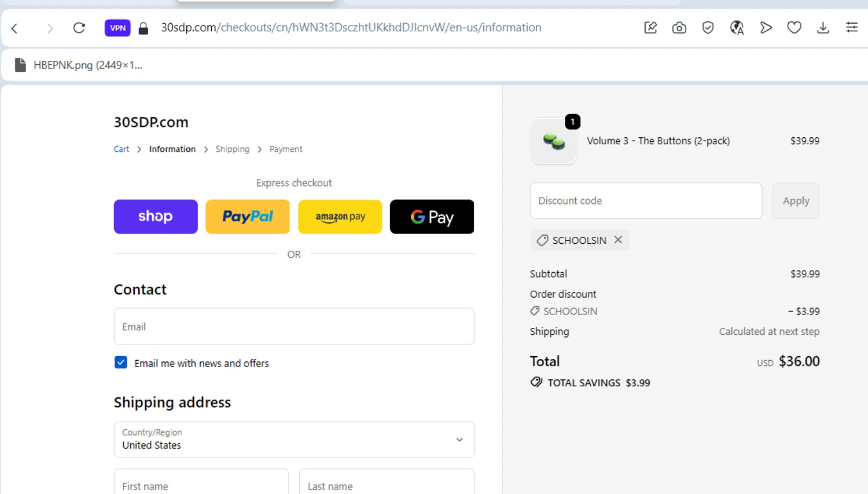Check out with PayPal

248,217
